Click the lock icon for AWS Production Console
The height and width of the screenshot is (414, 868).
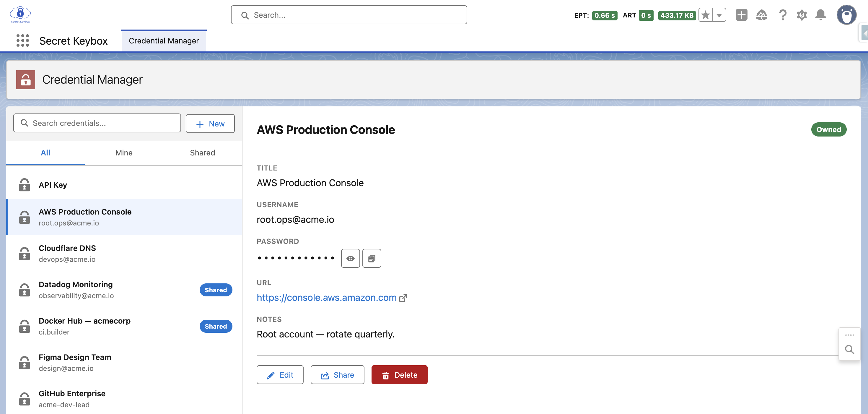pos(24,217)
